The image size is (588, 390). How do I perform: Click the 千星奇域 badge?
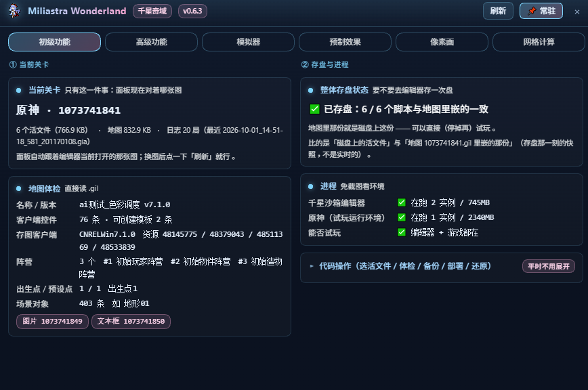(x=152, y=11)
